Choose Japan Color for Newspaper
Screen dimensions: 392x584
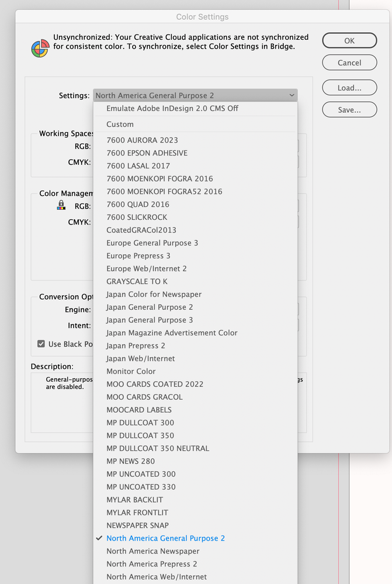tap(195, 294)
